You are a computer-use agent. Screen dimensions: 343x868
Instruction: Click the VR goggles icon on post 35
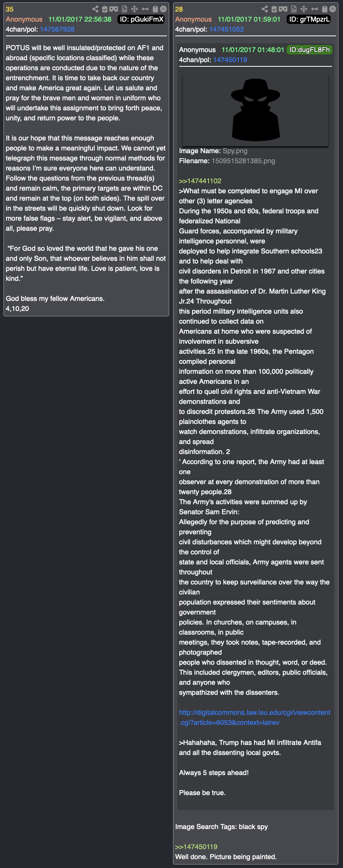pyautogui.click(x=114, y=9)
